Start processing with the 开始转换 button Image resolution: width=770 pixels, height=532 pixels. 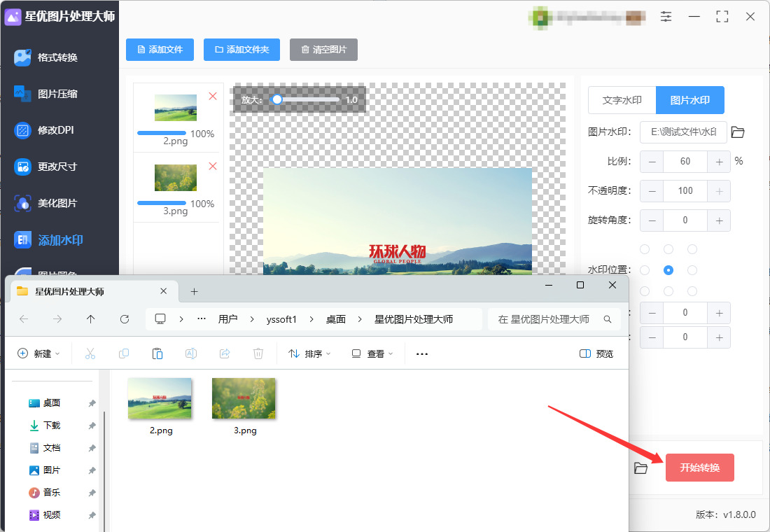point(700,468)
